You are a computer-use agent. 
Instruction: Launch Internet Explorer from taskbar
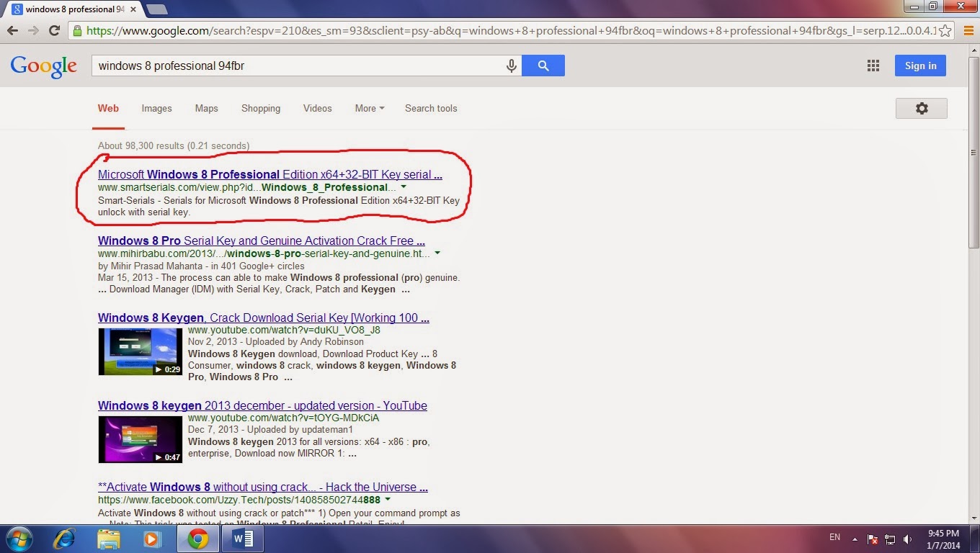click(65, 539)
